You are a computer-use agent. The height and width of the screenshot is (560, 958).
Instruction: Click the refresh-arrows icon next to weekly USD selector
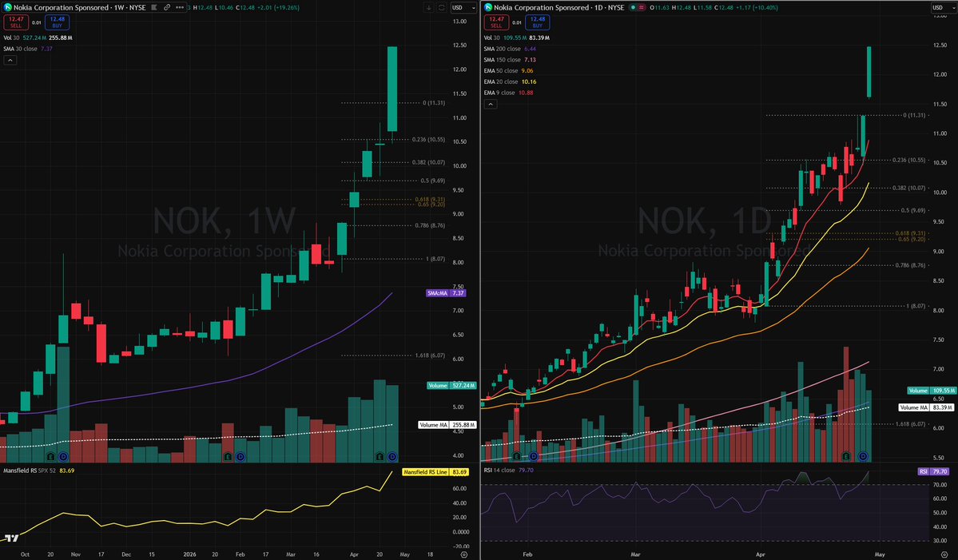442,8
